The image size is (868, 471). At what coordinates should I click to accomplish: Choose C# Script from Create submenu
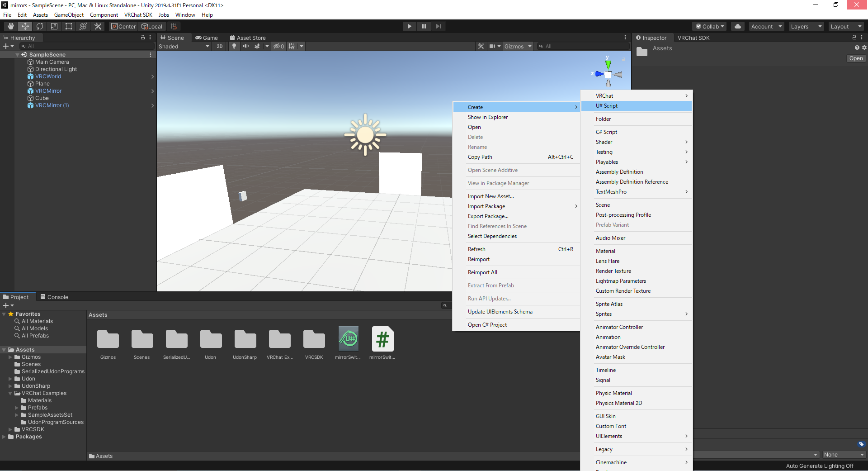637,132
